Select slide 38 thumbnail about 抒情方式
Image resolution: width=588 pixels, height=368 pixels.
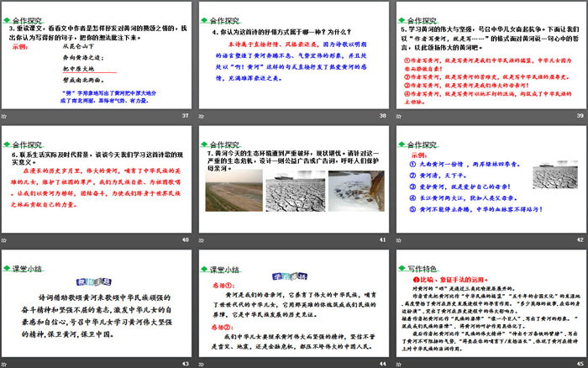click(x=294, y=55)
